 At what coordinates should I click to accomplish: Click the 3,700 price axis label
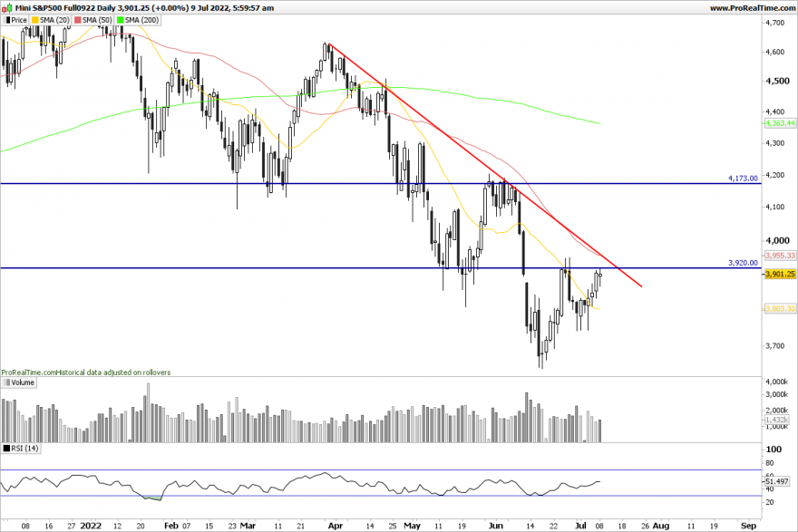tap(775, 346)
